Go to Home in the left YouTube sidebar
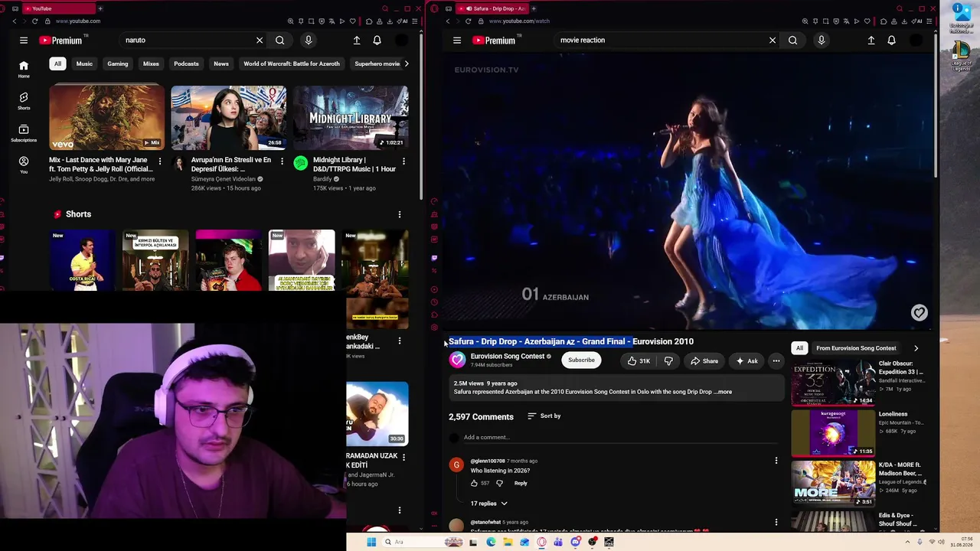Screen dimensions: 980x551 pyautogui.click(x=24, y=69)
